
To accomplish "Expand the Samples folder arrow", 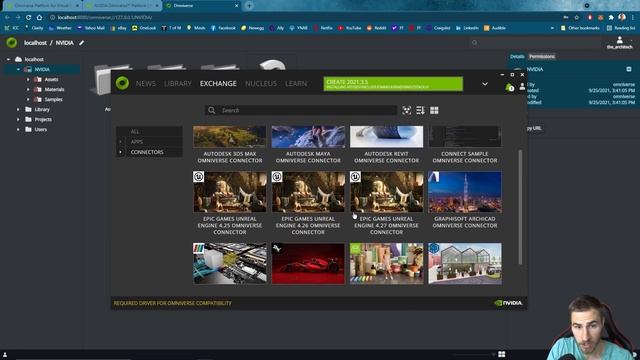I will [x=28, y=100].
